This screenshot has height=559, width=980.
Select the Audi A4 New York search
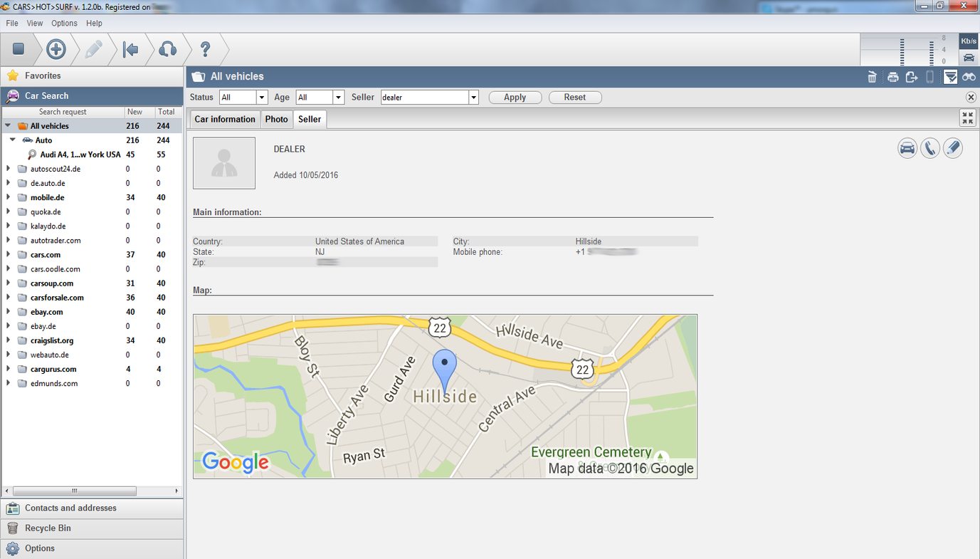[80, 155]
